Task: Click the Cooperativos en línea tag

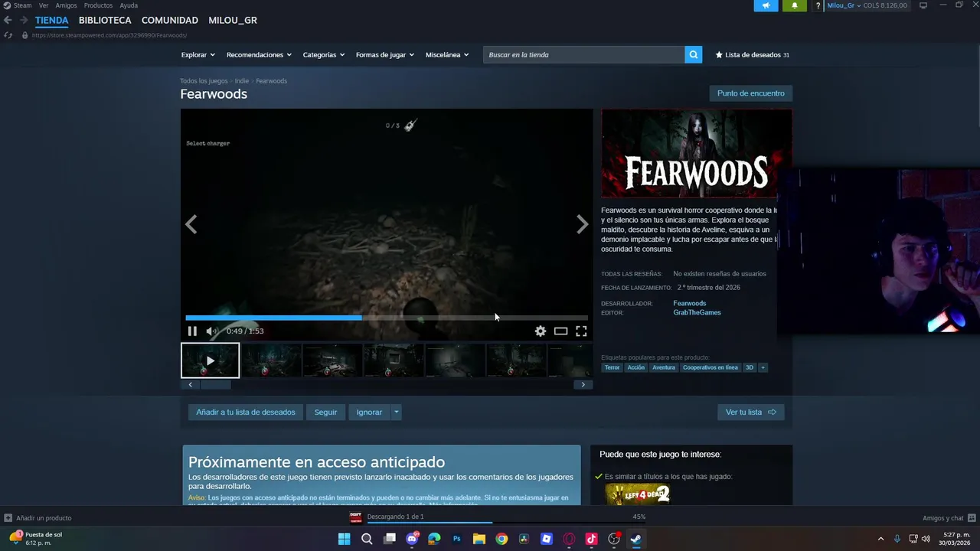Action: coord(710,367)
